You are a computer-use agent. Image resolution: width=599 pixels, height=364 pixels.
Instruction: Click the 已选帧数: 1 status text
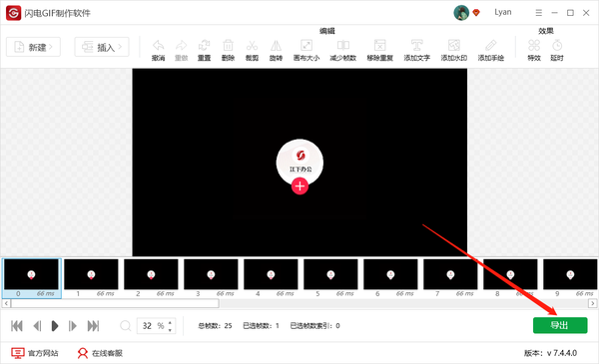pos(262,326)
